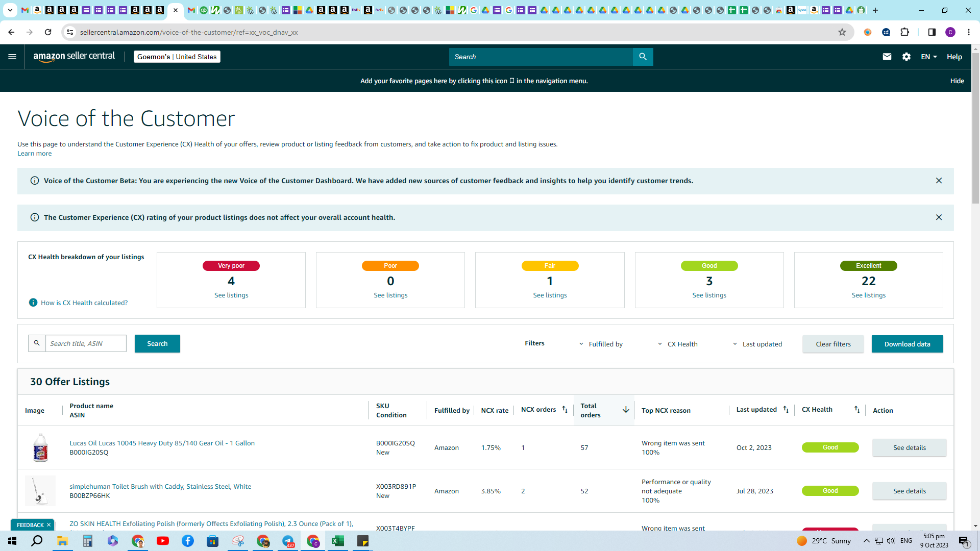Open the tab search dropdown arrow in Chrome
The width and height of the screenshot is (980, 551).
(10, 10)
